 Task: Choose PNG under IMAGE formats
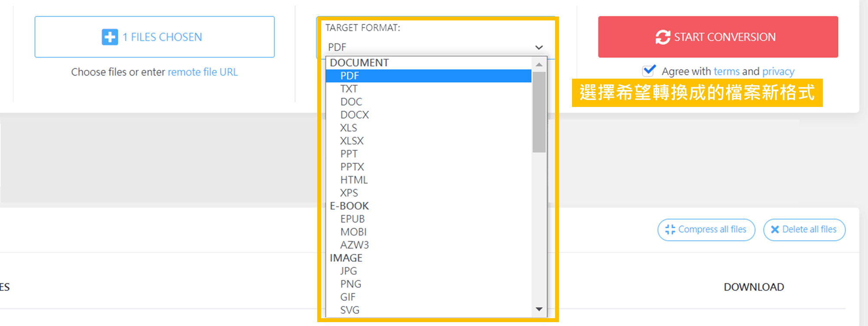click(351, 284)
